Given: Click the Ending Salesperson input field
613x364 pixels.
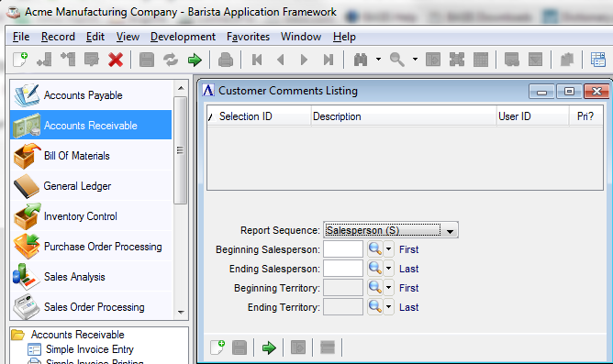Looking at the screenshot, I should (x=343, y=269).
